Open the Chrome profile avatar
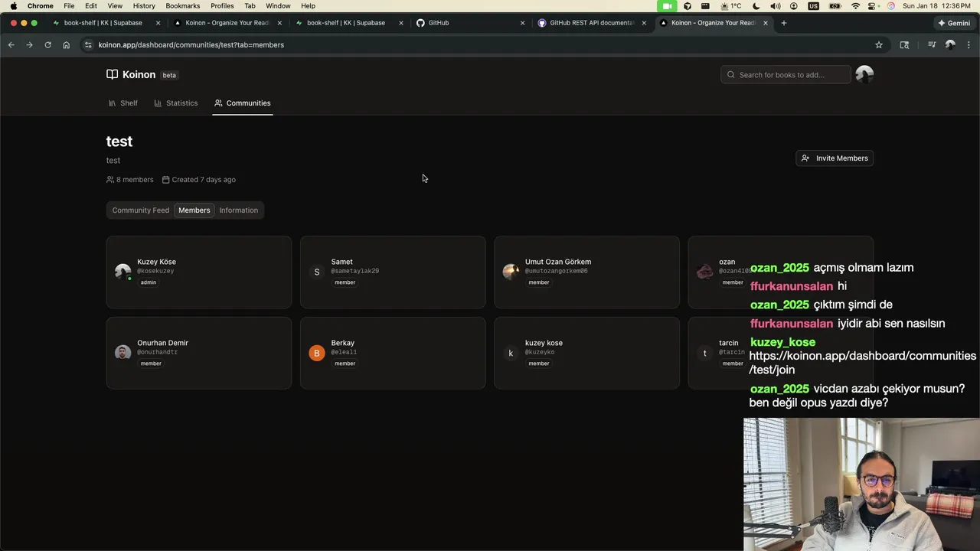Image resolution: width=980 pixels, height=551 pixels. [x=950, y=45]
